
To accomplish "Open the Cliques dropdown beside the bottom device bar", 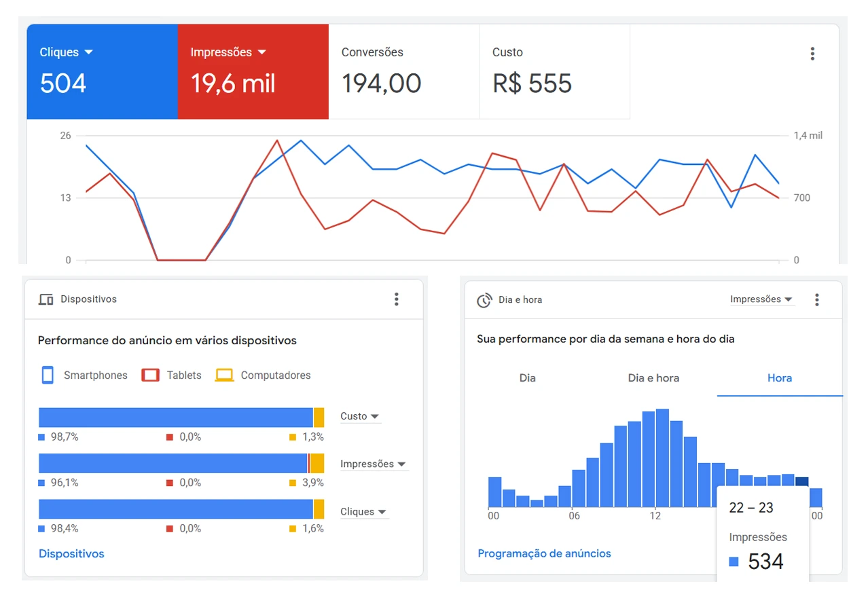I will 364,512.
